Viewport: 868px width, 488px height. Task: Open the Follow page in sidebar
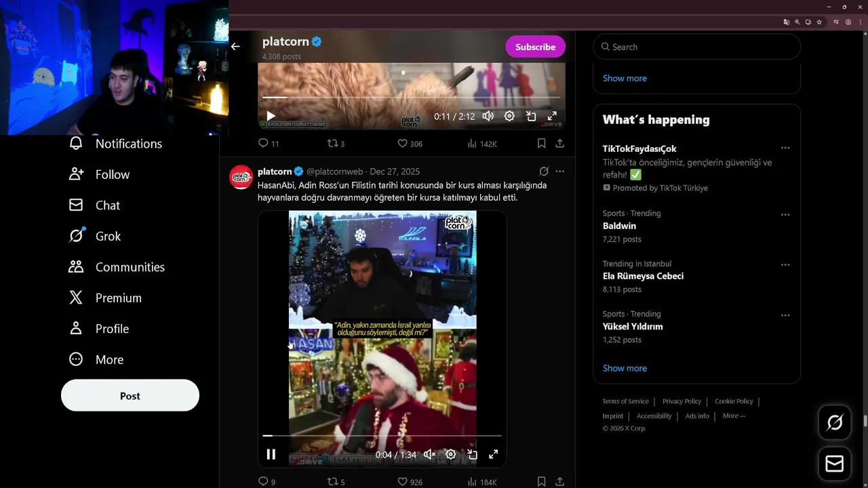pos(99,174)
